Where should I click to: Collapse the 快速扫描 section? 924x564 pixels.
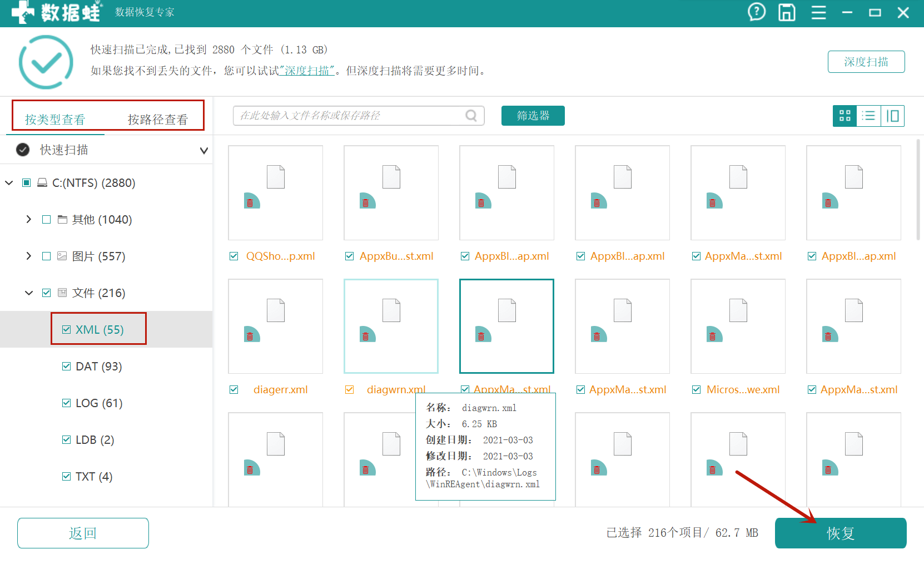204,150
